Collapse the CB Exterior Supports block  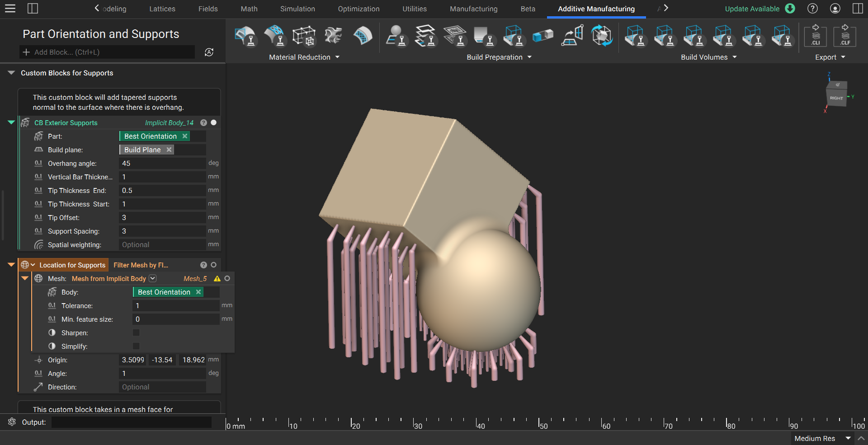(x=11, y=122)
